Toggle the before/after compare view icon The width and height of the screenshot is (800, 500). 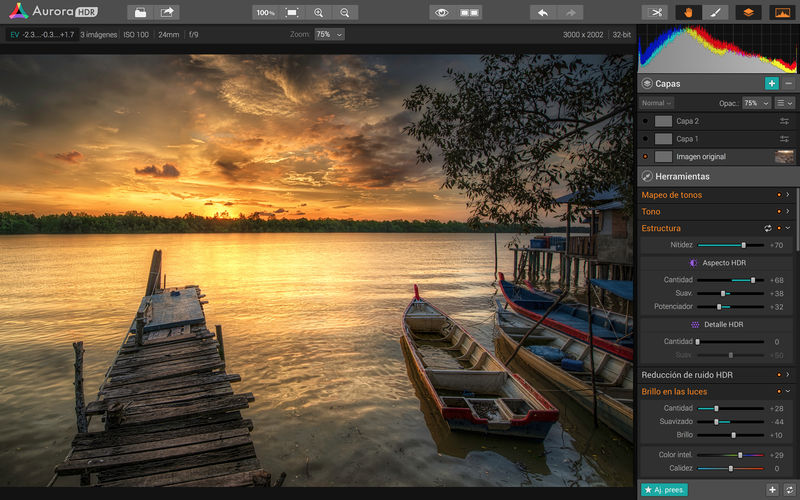pyautogui.click(x=469, y=12)
